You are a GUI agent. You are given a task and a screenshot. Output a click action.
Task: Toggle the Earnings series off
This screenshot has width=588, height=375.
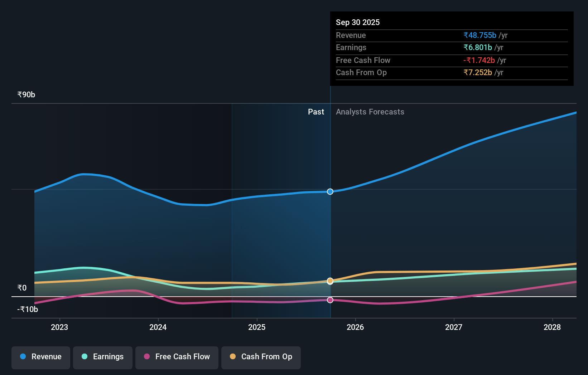(x=102, y=357)
